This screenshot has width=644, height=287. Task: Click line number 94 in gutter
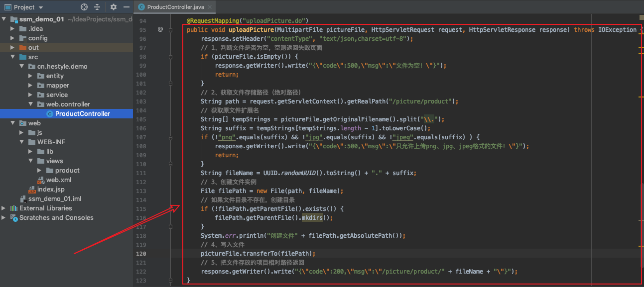pos(142,21)
